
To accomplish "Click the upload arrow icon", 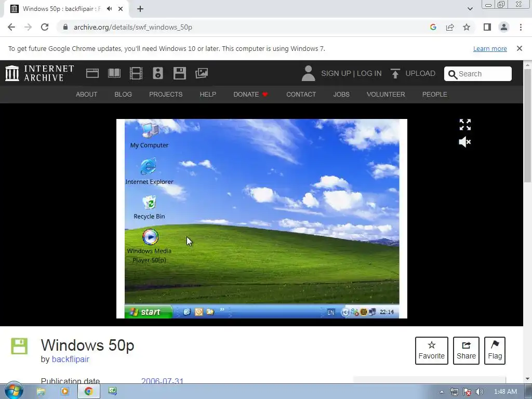I will pos(395,73).
